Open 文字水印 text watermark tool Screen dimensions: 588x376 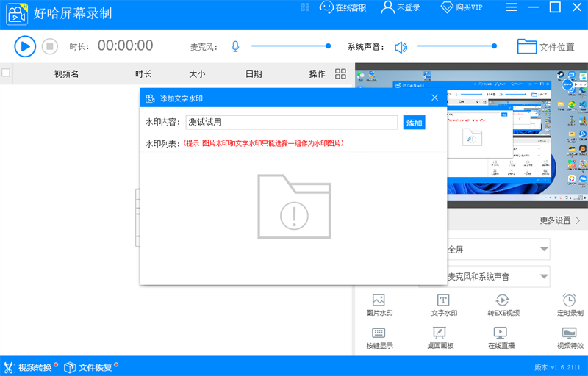[443, 305]
